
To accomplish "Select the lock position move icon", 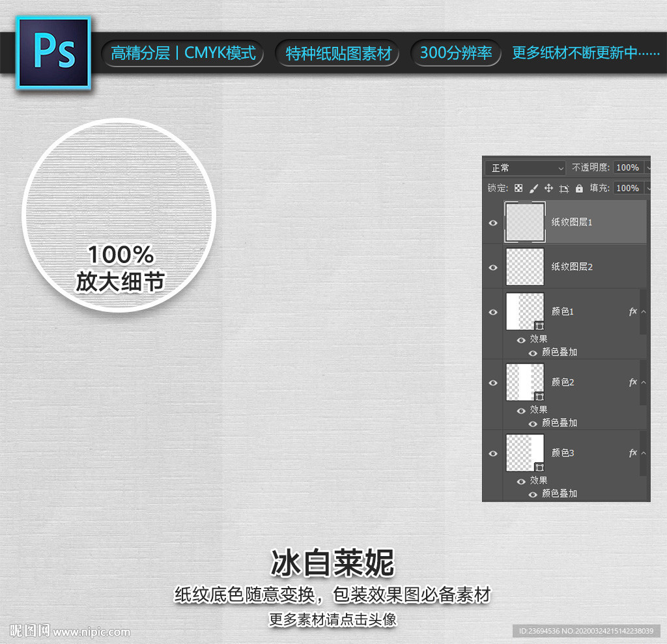I will click(548, 188).
